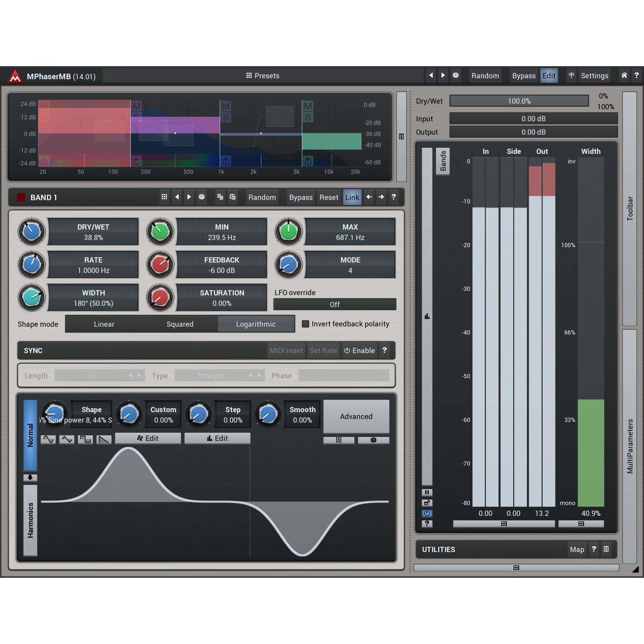Select square LFO waveform icon

[x=85, y=439]
